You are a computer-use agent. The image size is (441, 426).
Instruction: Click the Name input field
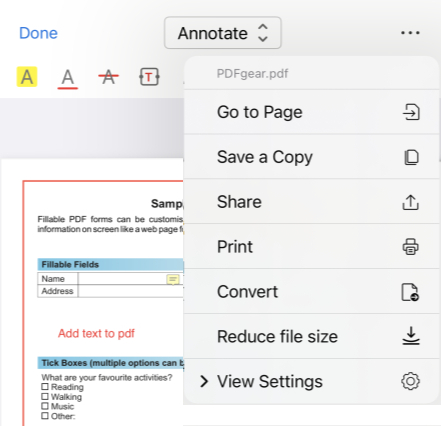(x=131, y=279)
